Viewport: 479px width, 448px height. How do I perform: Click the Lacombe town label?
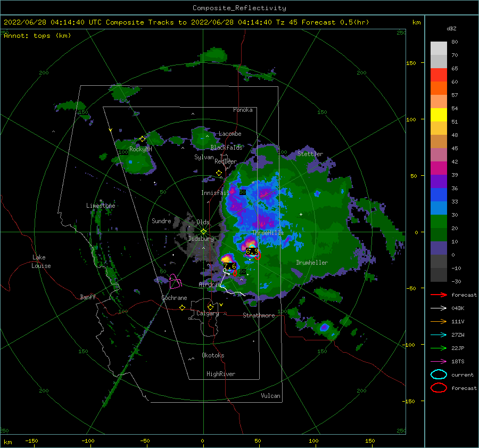tap(230, 134)
